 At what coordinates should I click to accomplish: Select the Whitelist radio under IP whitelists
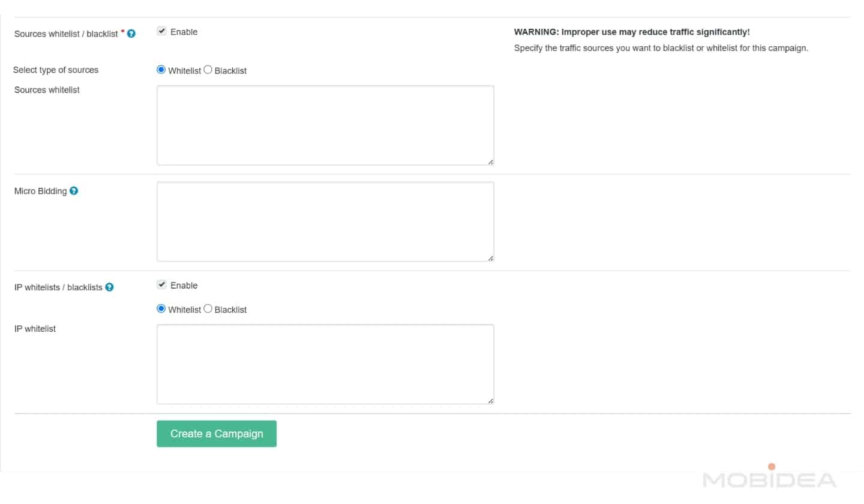pyautogui.click(x=161, y=309)
